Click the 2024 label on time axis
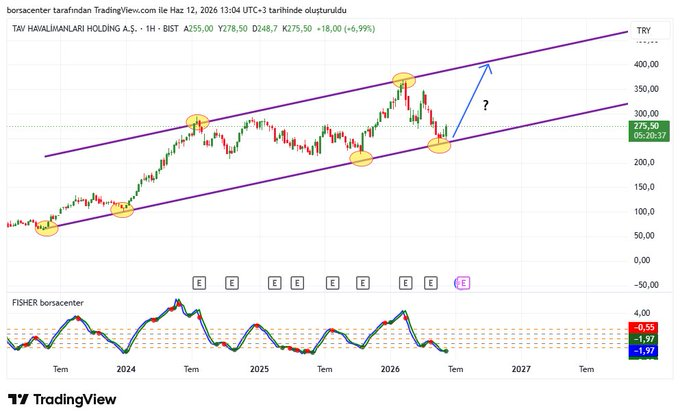 [x=126, y=369]
